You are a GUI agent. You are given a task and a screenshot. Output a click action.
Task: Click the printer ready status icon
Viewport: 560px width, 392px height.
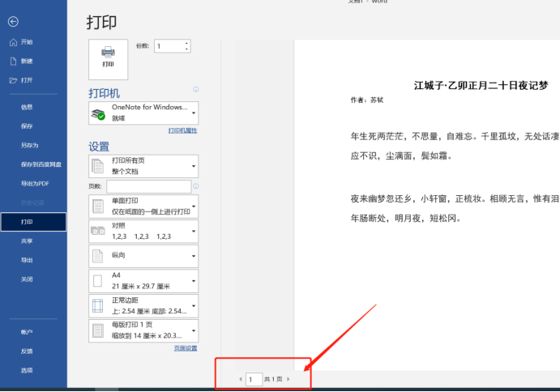pyautogui.click(x=98, y=114)
